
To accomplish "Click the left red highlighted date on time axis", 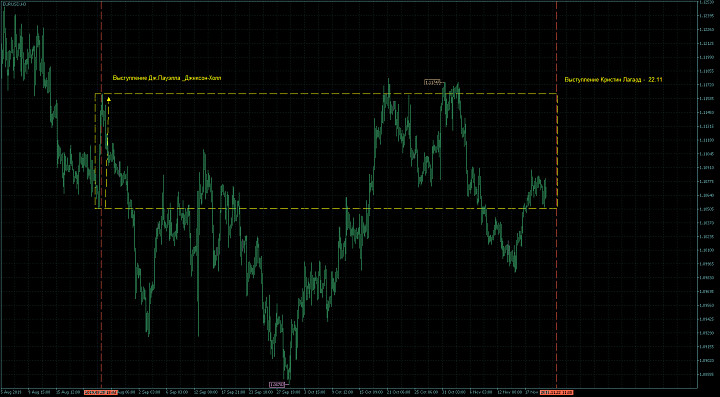I will [101, 393].
